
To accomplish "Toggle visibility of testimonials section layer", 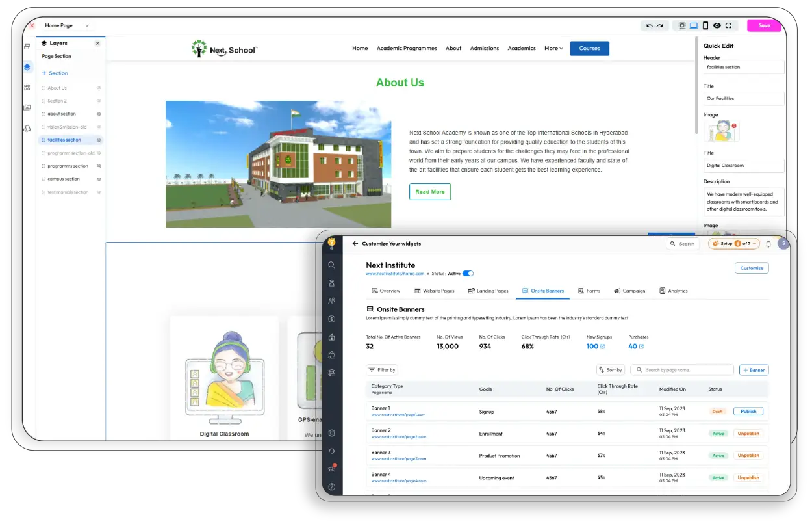I will [x=99, y=192].
